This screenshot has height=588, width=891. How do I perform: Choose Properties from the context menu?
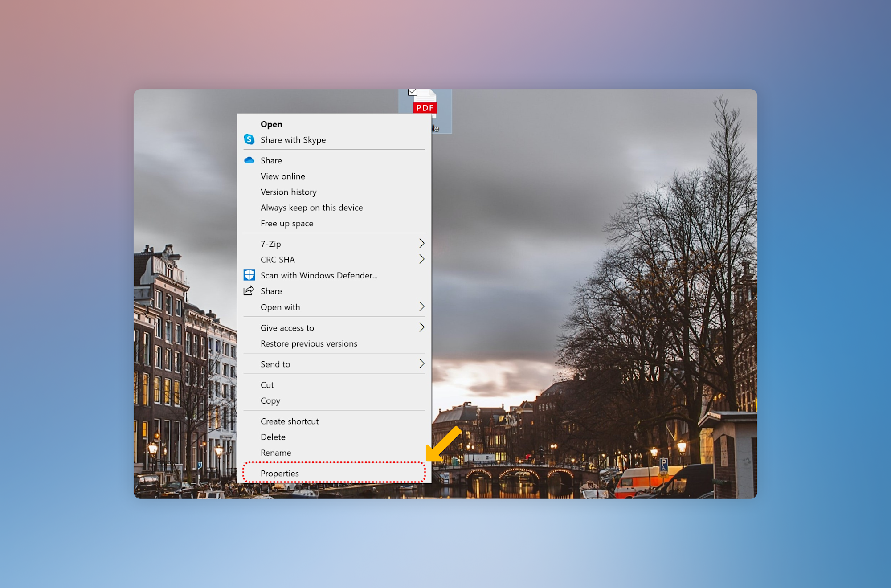click(x=280, y=473)
